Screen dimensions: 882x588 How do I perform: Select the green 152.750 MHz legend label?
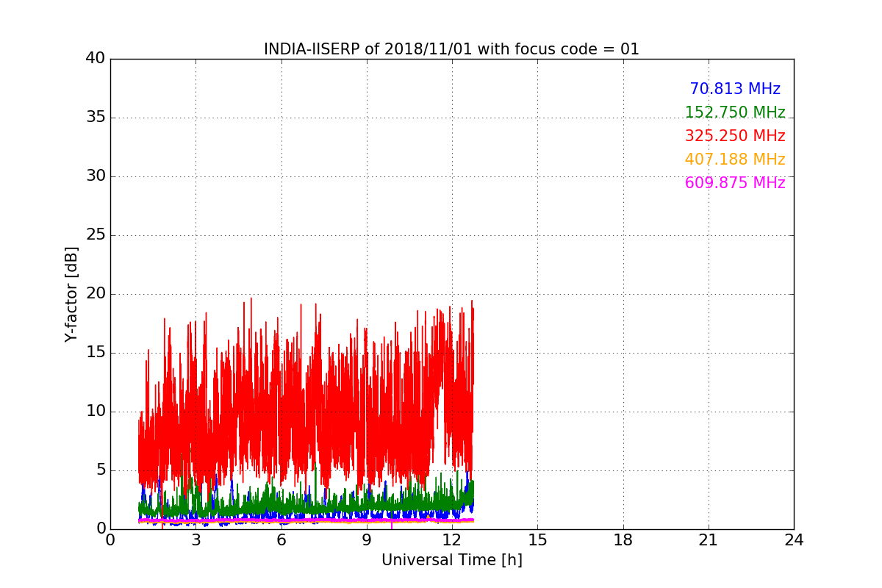tap(735, 112)
